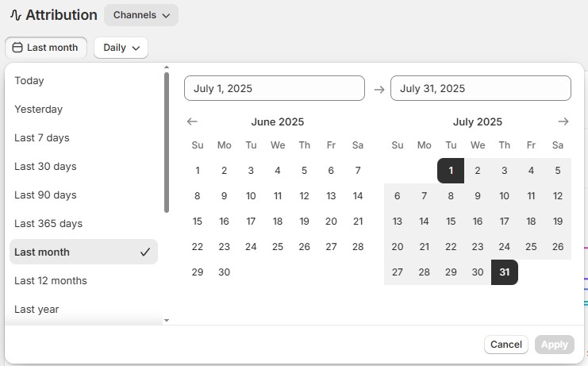Select the Last 7 days preset
This screenshot has height=366, width=588.
tap(42, 137)
